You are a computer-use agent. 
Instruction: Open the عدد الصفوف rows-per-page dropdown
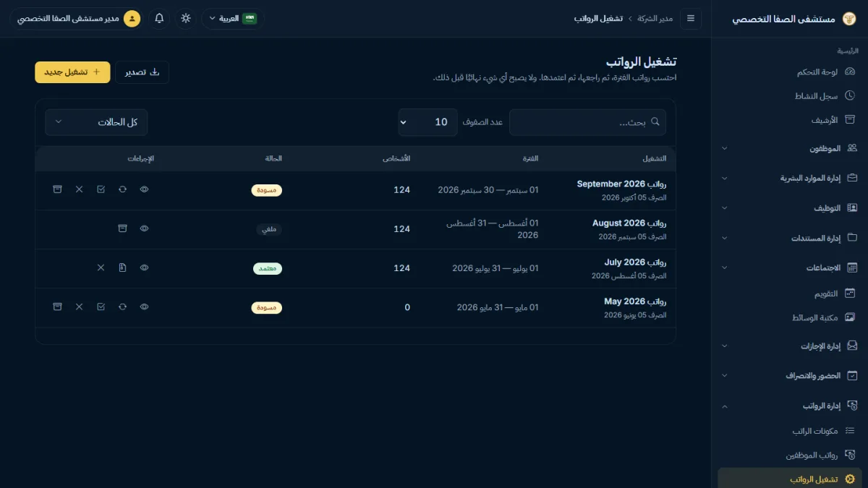tap(428, 122)
